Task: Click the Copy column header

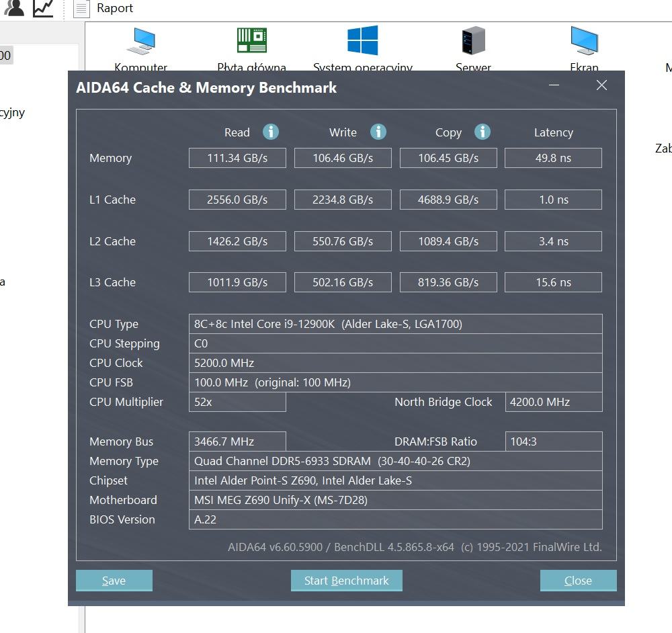Action: (x=448, y=133)
